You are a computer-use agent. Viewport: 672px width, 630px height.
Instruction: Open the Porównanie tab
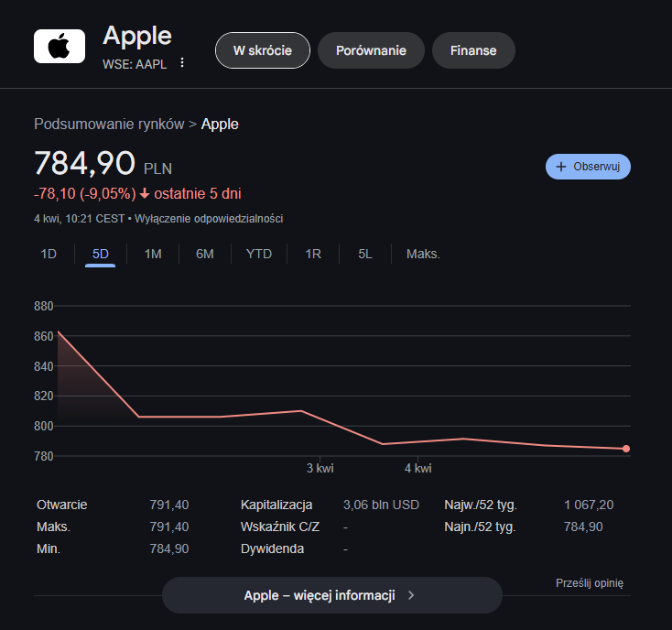tap(371, 50)
